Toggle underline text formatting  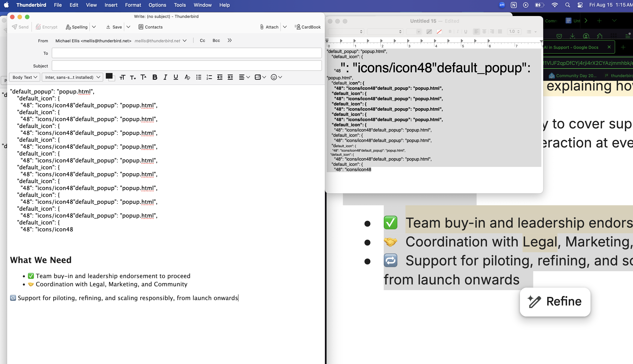click(x=176, y=77)
